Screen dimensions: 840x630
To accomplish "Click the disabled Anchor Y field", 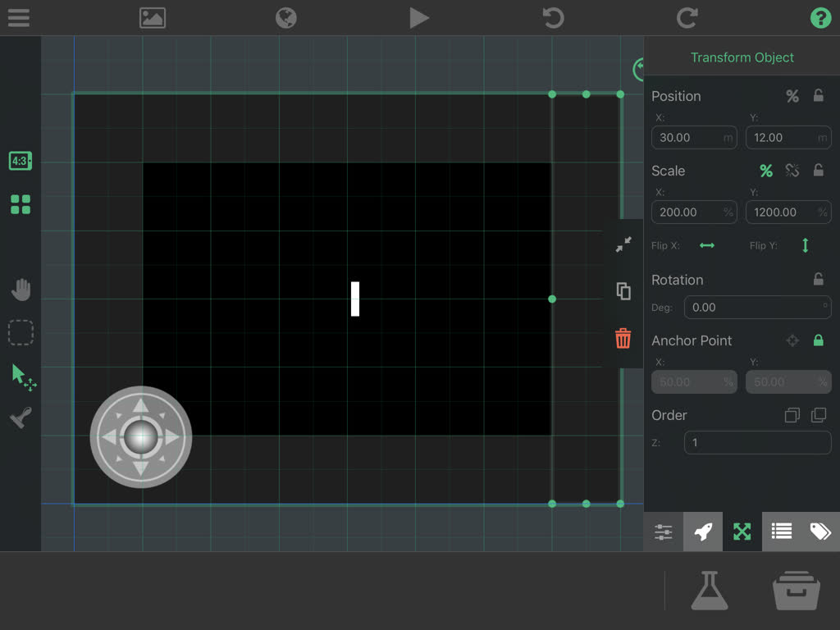I will [788, 382].
